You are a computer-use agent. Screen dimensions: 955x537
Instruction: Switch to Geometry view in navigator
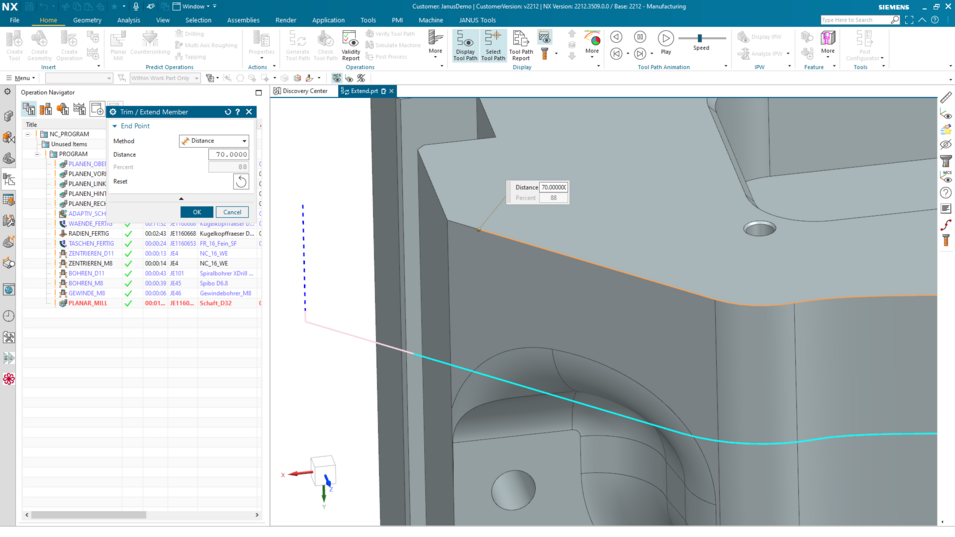(63, 109)
